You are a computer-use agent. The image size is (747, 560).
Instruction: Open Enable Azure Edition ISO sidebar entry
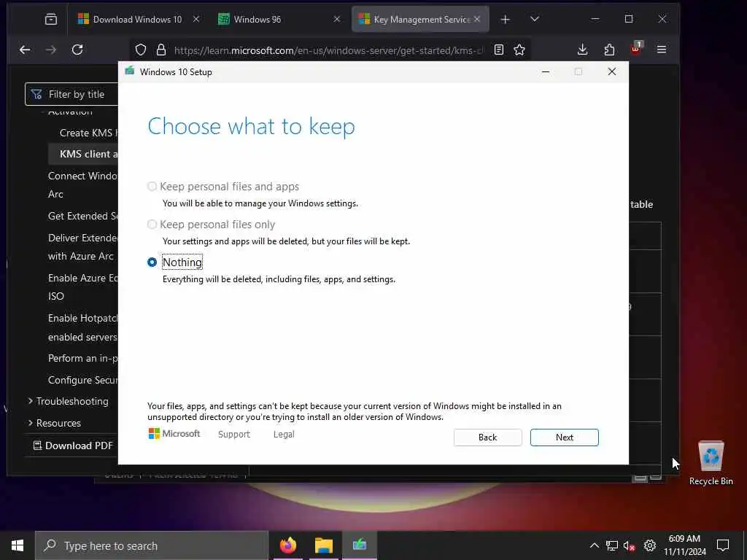pyautogui.click(x=83, y=287)
